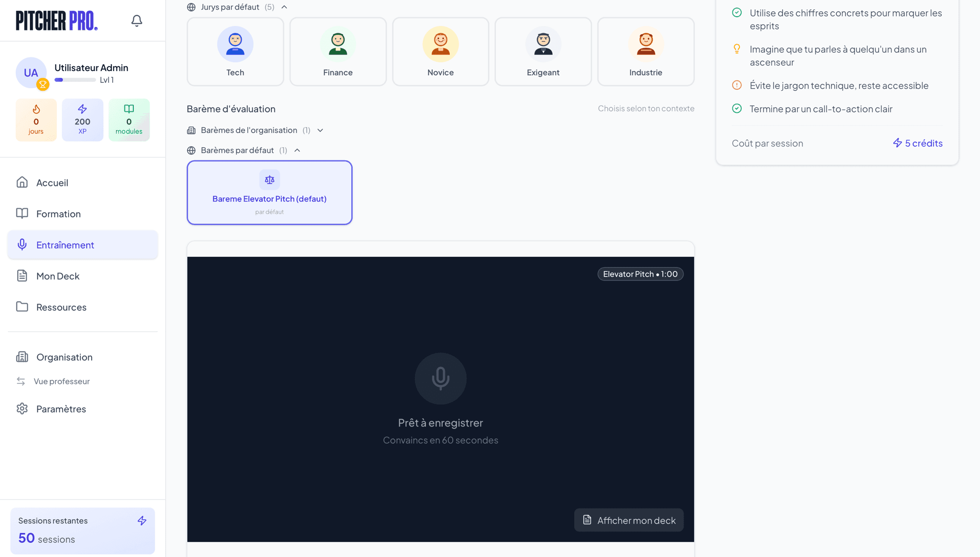Click the UA user avatar
This screenshot has height=557, width=980.
[31, 73]
